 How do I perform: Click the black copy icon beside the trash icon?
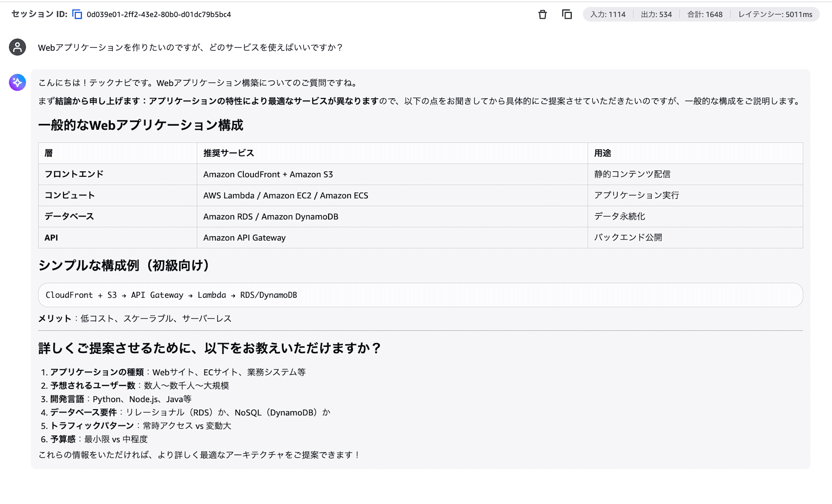tap(567, 15)
